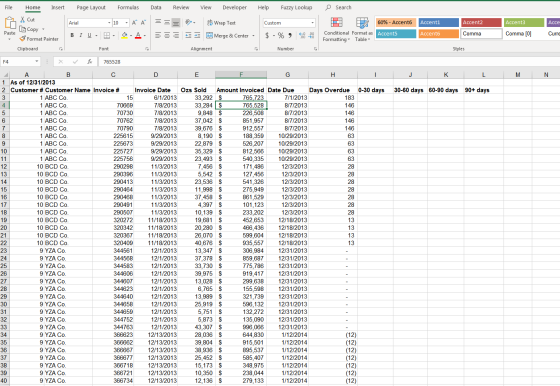560x386 pixels.
Task: Toggle Italic formatting
Action: pyautogui.click(x=81, y=35)
